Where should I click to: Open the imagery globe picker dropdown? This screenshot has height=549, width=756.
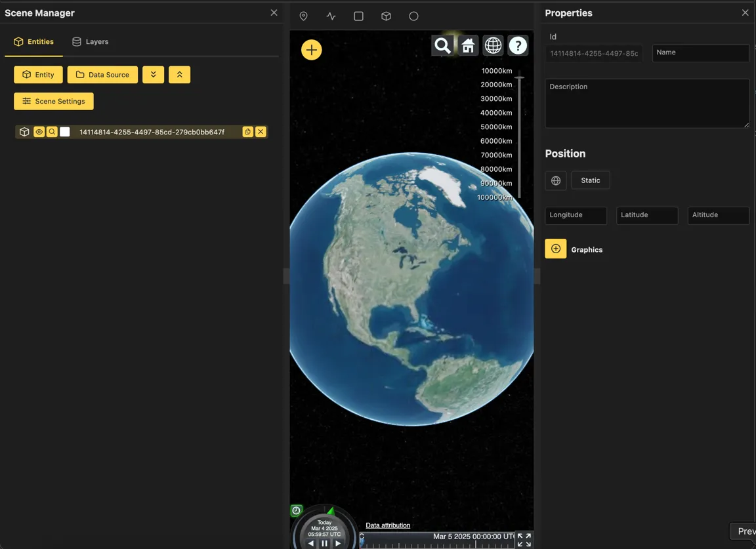(x=493, y=45)
